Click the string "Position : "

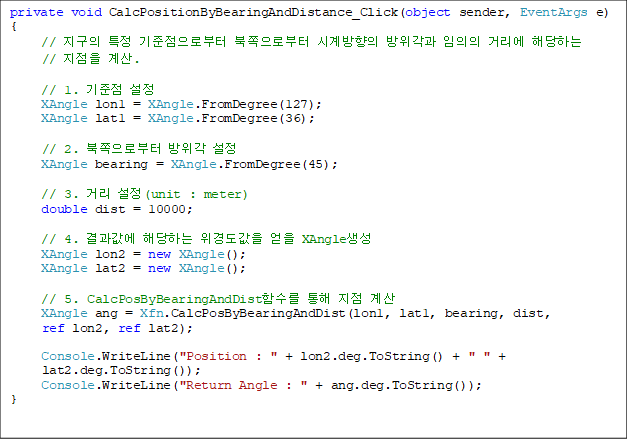click(x=228, y=356)
